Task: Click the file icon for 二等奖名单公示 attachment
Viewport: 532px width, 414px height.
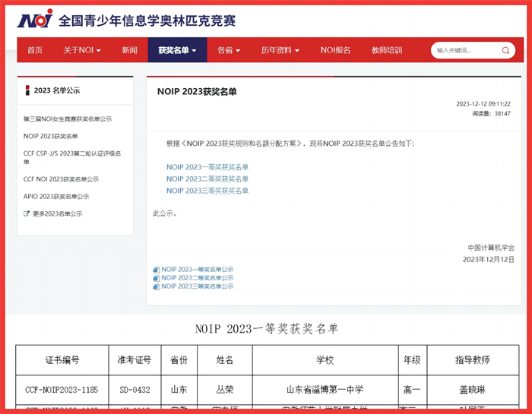Action: click(157, 278)
